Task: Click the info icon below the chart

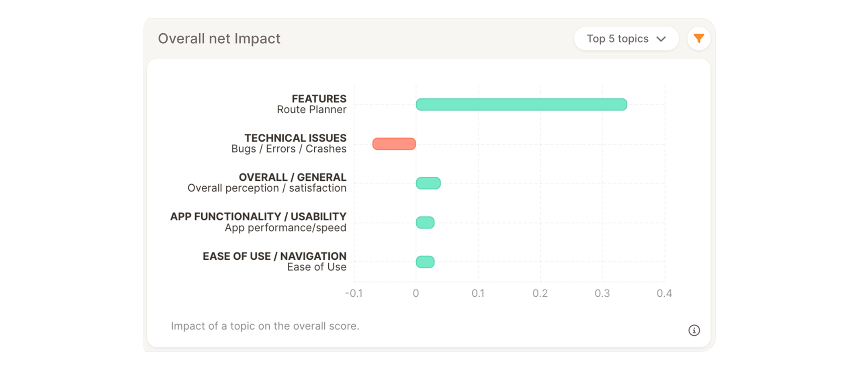Action: click(x=694, y=330)
